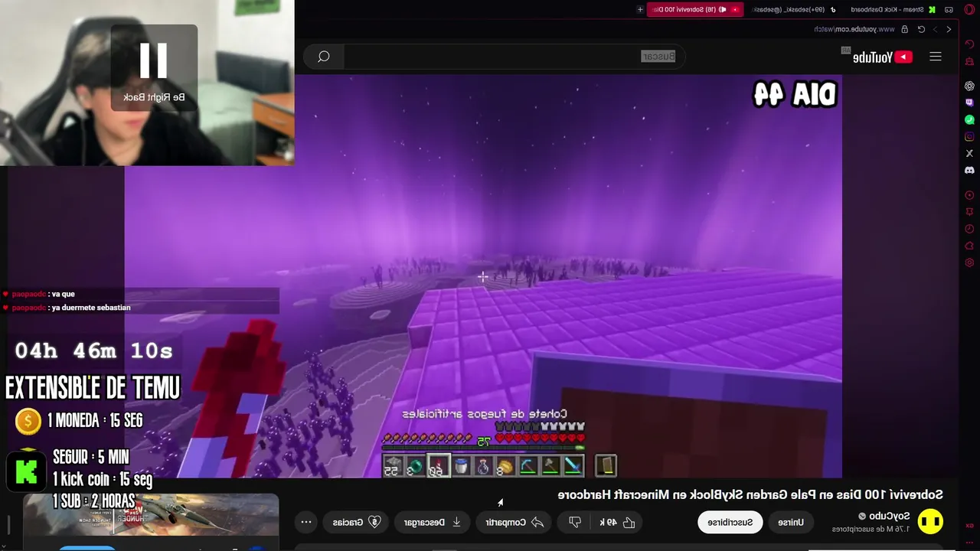Screen dimensions: 980x551
Task: Open browser history clock icon
Action: [x=969, y=229]
